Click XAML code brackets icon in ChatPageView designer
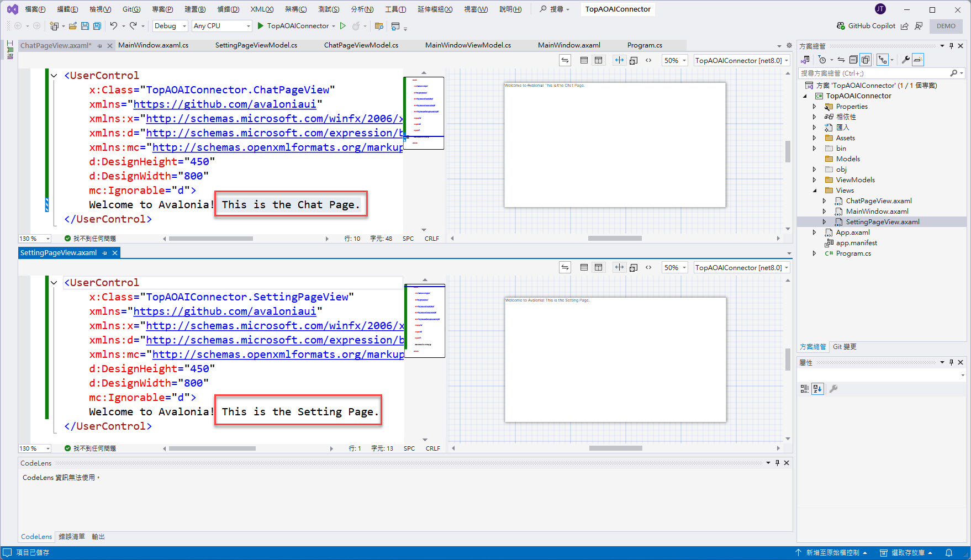 (x=648, y=60)
